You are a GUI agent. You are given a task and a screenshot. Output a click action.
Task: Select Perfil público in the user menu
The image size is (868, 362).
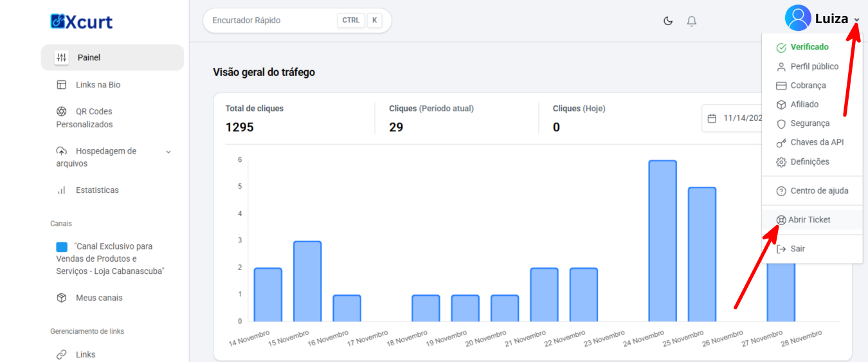coord(814,66)
